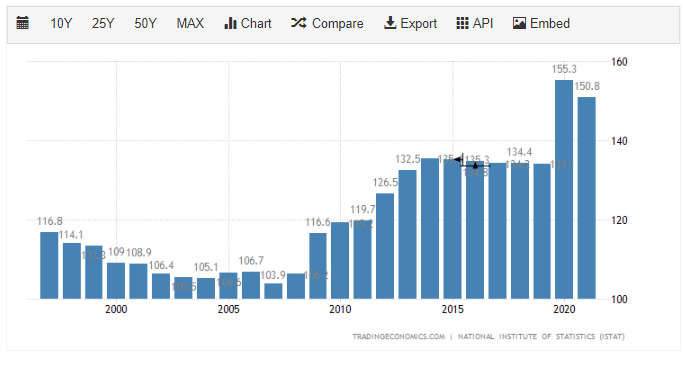This screenshot has height=376, width=684.
Task: Select the 25Y time range
Action: coord(103,23)
